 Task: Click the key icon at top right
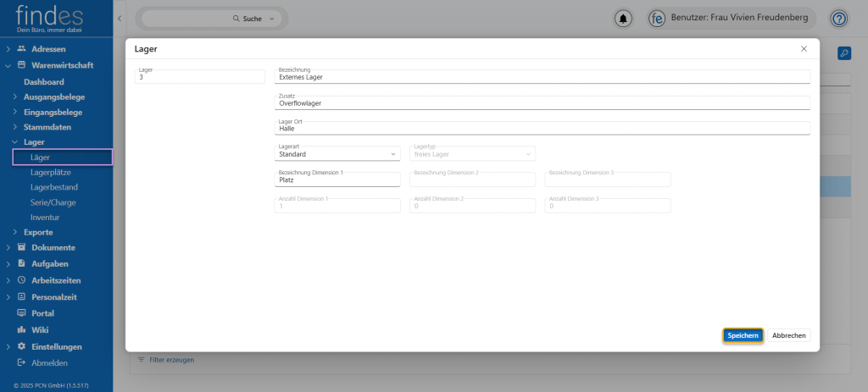coord(843,53)
